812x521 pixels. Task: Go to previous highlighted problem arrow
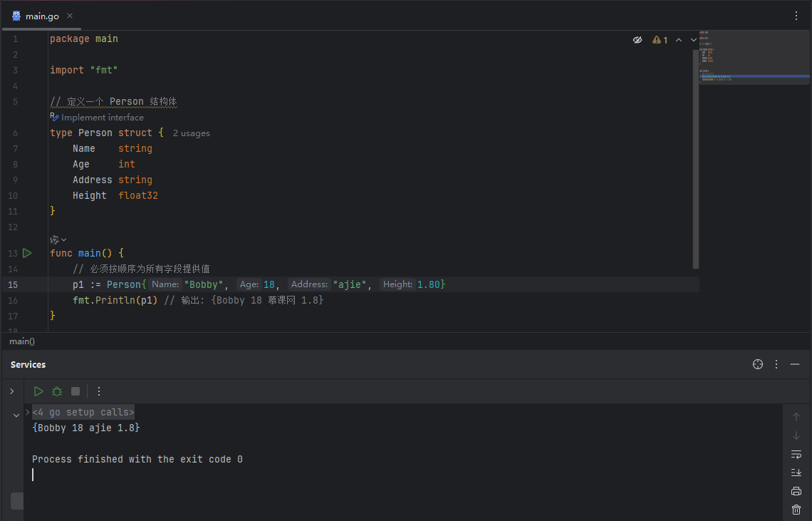678,40
